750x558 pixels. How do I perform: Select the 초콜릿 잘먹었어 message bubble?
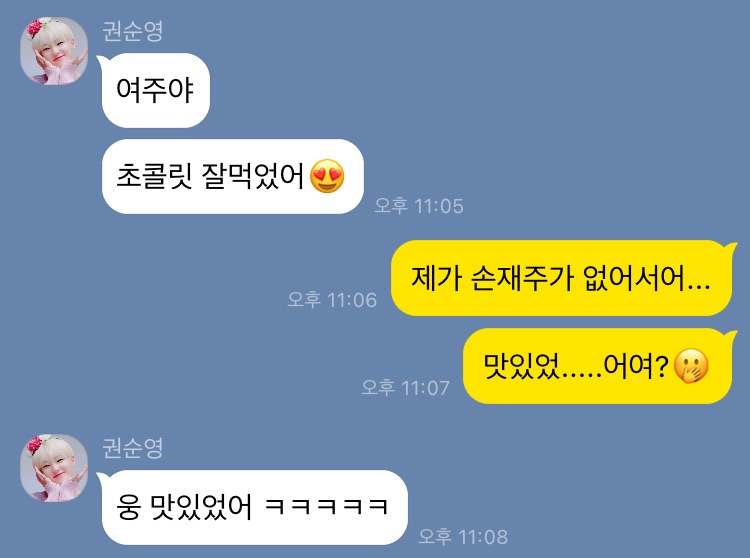232,176
